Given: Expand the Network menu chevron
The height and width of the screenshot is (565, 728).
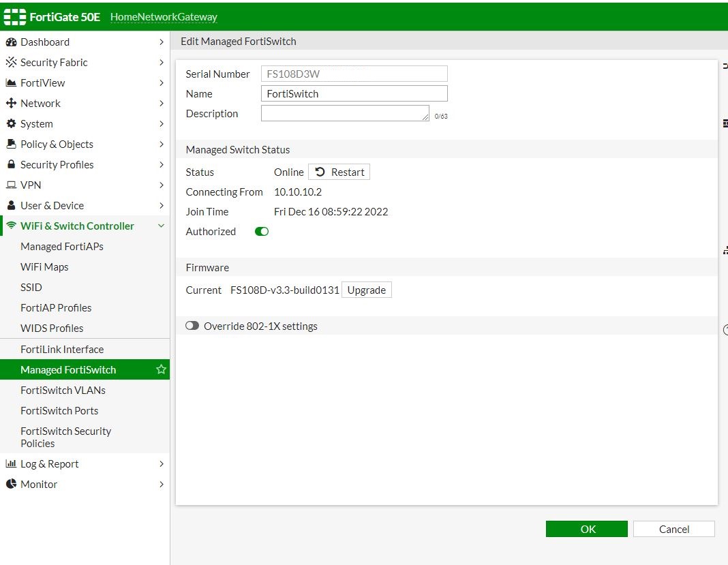Looking at the screenshot, I should click(161, 103).
